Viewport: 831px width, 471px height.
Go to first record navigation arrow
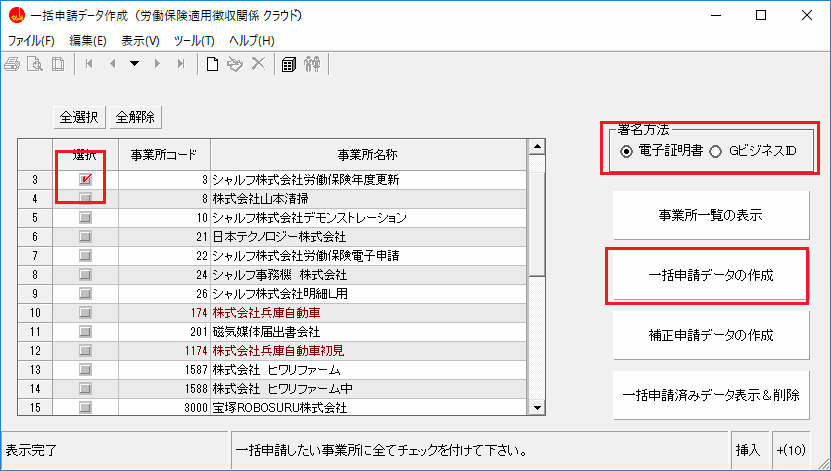pyautogui.click(x=90, y=64)
